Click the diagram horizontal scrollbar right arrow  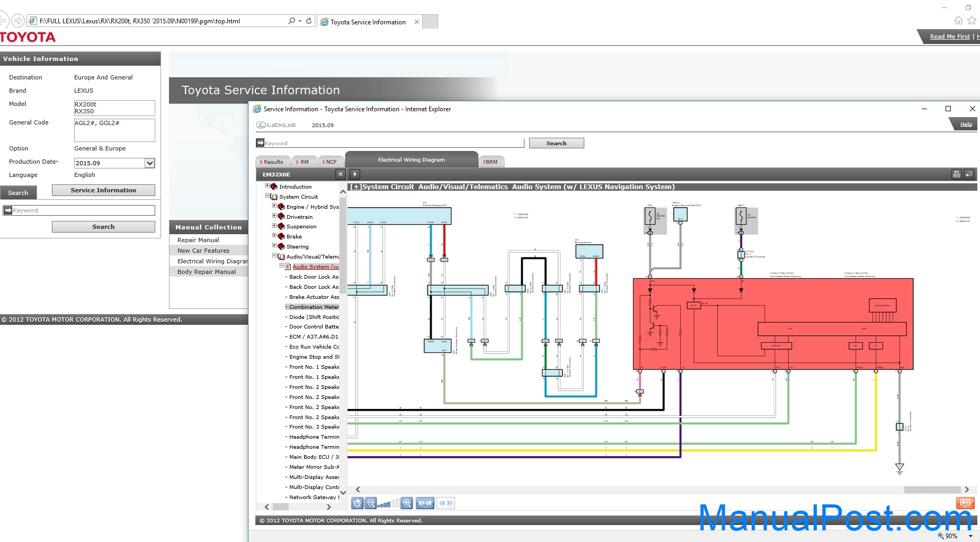[967, 490]
